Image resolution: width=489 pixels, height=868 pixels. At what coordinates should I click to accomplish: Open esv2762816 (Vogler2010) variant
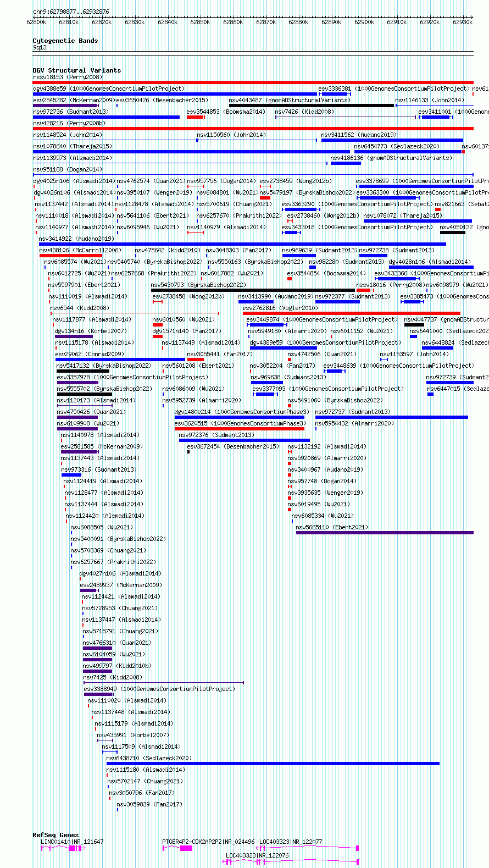click(280, 308)
